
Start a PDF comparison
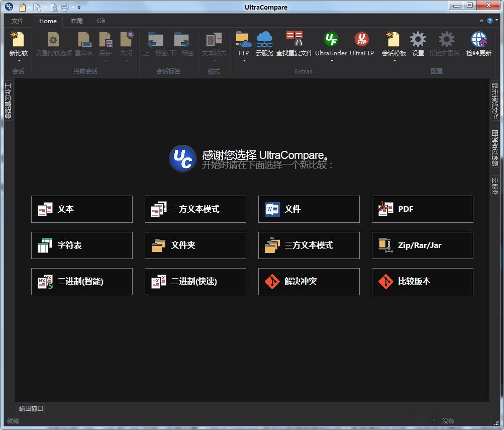point(423,209)
